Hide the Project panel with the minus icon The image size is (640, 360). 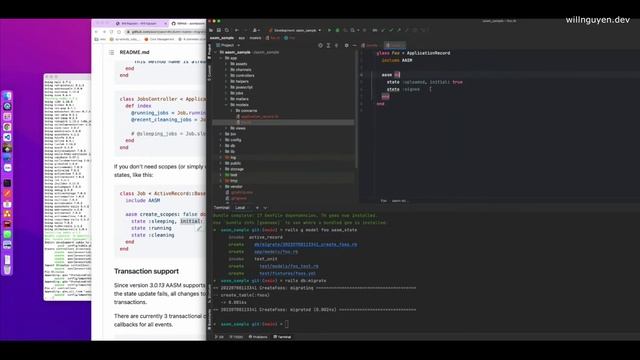click(x=354, y=45)
